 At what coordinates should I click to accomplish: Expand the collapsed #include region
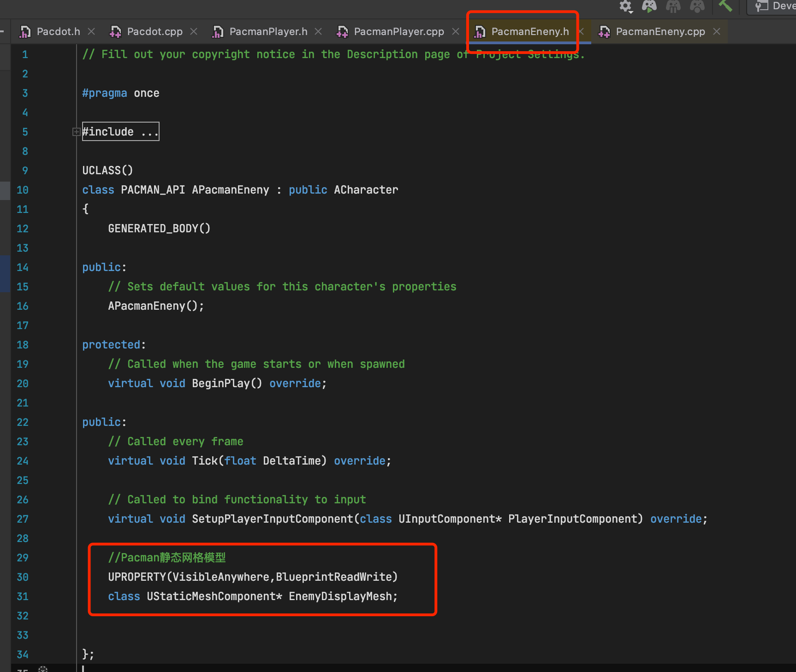[x=76, y=132]
